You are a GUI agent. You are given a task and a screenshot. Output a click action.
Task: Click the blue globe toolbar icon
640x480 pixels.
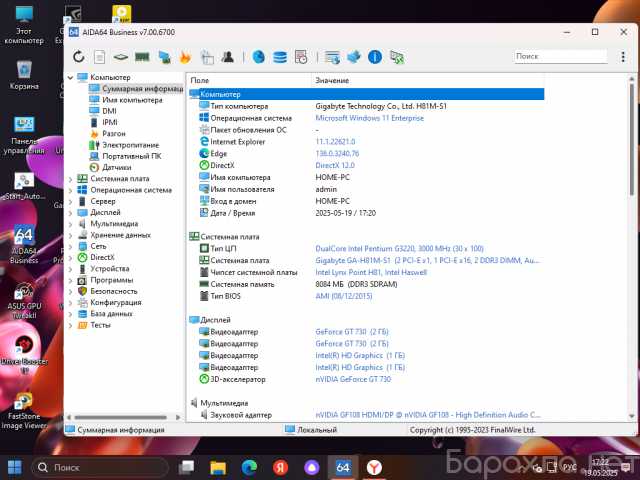pyautogui.click(x=258, y=57)
